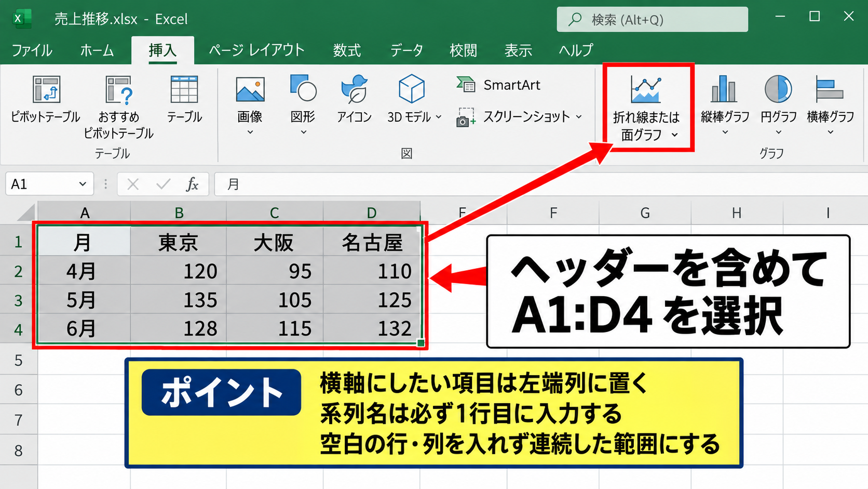Open the データ tab
Screen dimensions: 868x489
click(x=406, y=50)
